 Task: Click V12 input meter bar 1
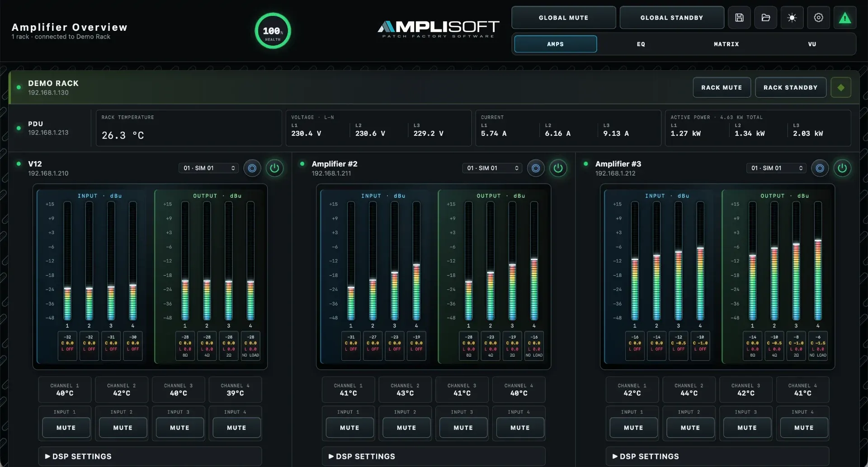pyautogui.click(x=67, y=261)
